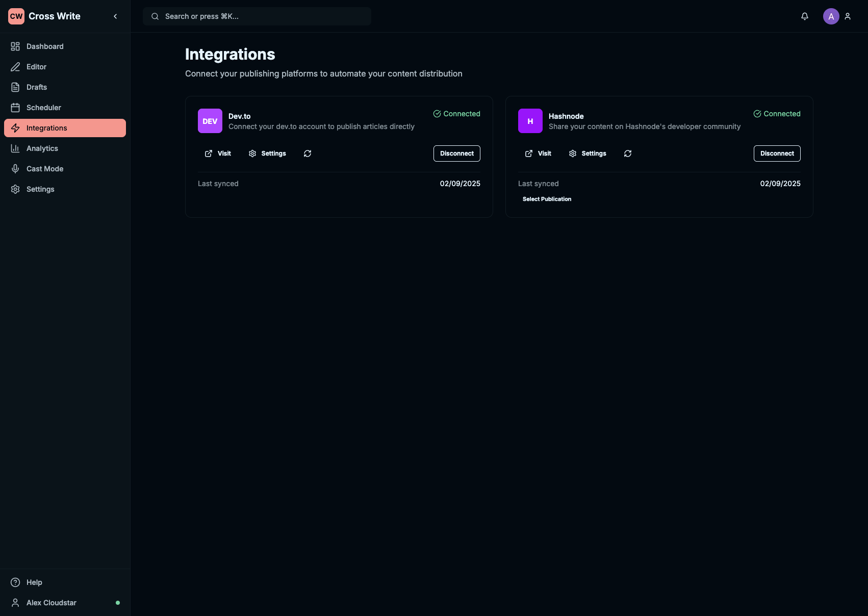
Task: Open Analytics in the sidebar
Action: coord(42,148)
